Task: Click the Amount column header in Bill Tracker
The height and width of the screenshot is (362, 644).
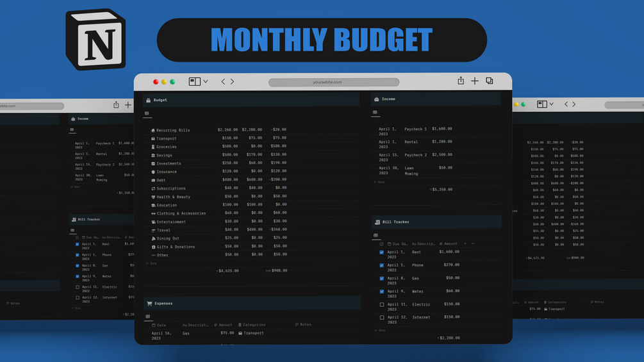Action: click(x=448, y=244)
